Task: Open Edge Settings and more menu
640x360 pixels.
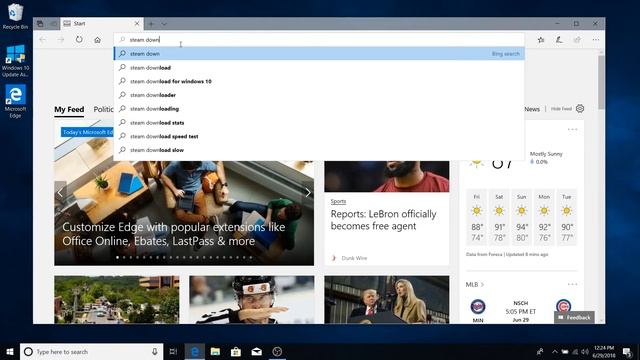Action: pyautogui.click(x=596, y=40)
